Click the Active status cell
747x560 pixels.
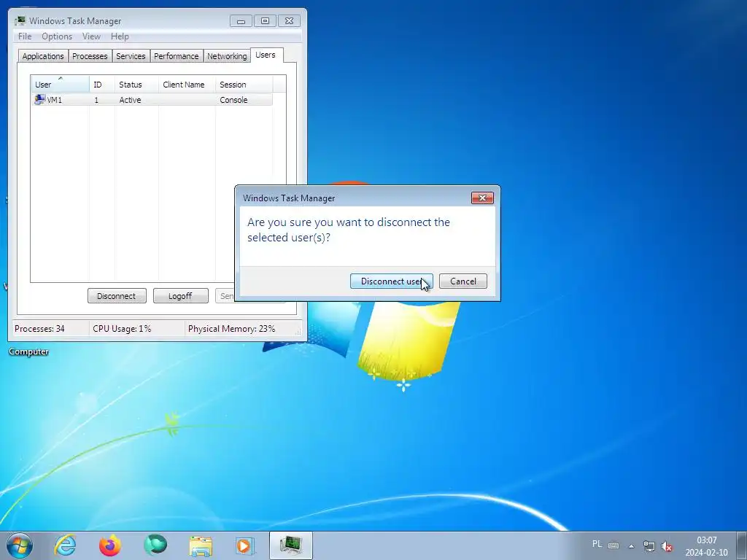click(x=130, y=100)
